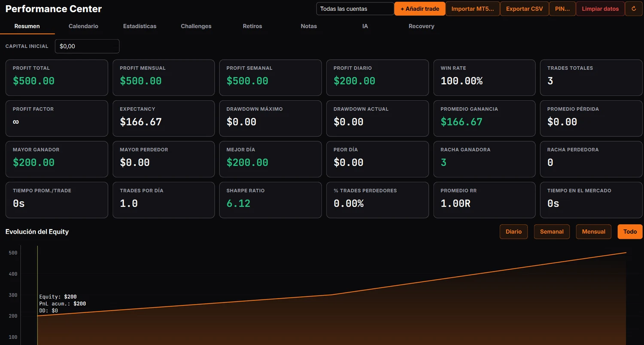
Task: Switch to the Resumen tab
Action: (27, 26)
